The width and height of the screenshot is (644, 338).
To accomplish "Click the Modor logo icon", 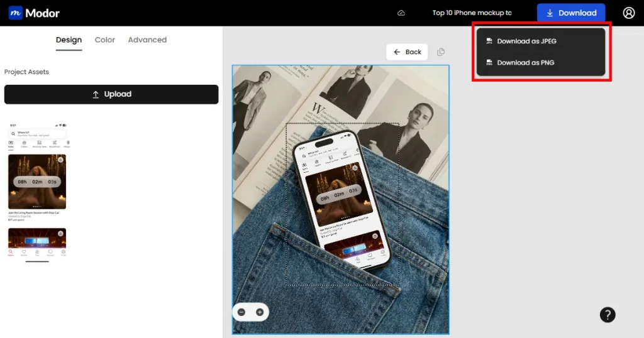I will [x=16, y=13].
